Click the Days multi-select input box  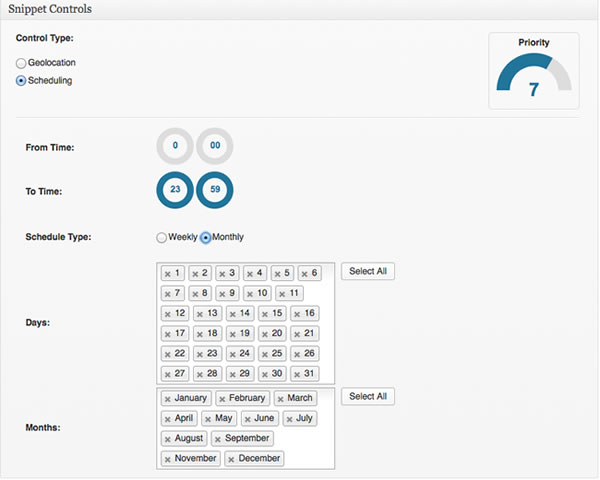click(246, 323)
